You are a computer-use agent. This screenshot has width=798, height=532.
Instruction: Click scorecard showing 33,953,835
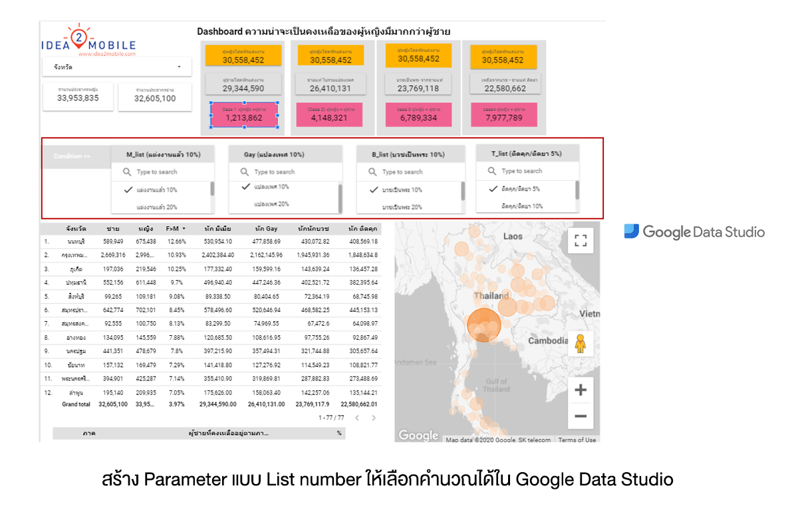click(78, 97)
